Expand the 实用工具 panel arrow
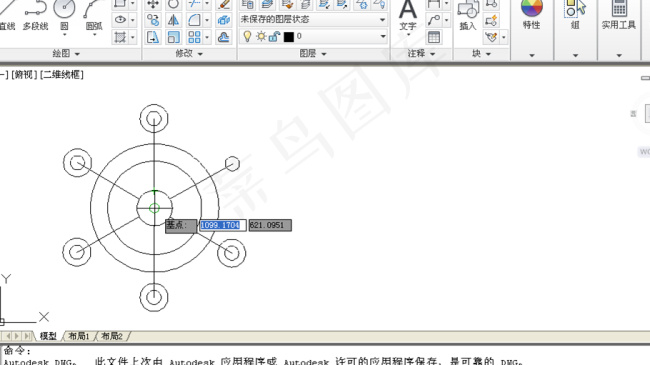The height and width of the screenshot is (365, 650). 619,55
